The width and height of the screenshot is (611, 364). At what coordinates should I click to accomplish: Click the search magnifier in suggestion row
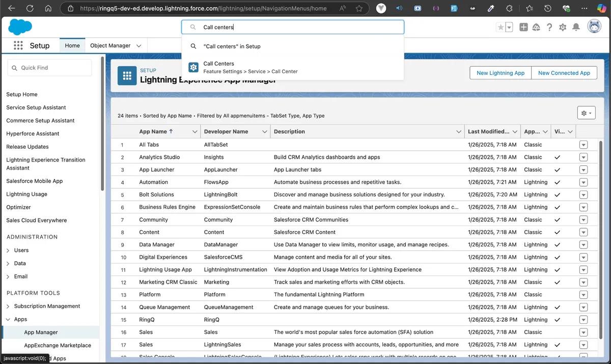click(193, 46)
